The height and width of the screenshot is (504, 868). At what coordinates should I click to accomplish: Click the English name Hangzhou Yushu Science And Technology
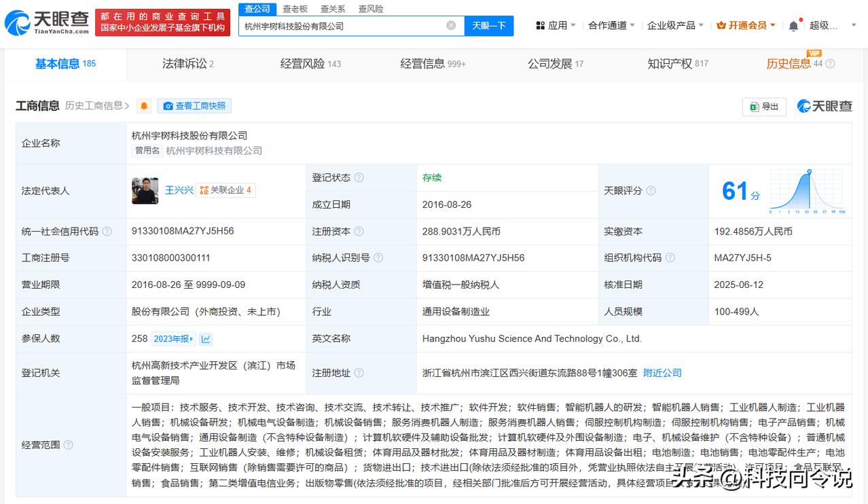click(x=532, y=338)
